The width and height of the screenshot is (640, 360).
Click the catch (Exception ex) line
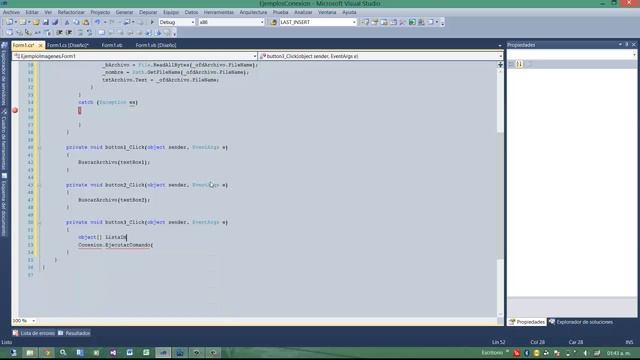[108, 102]
